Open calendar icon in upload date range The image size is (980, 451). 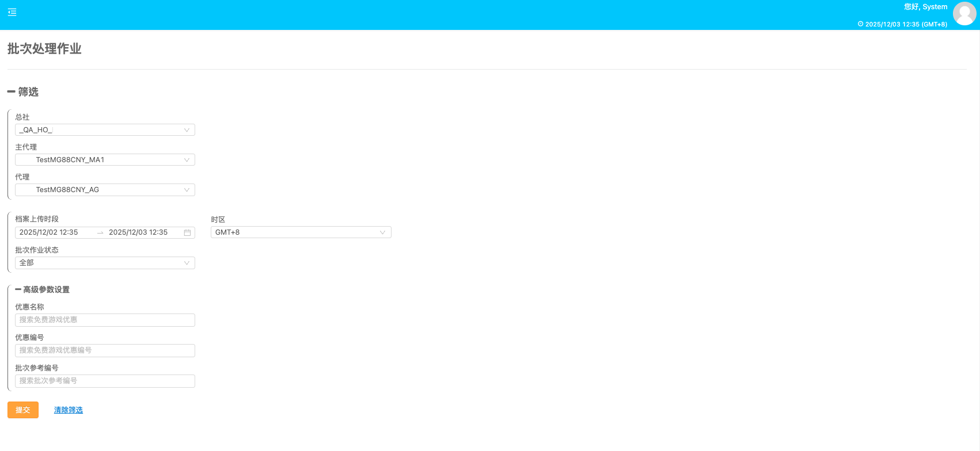pyautogui.click(x=187, y=232)
